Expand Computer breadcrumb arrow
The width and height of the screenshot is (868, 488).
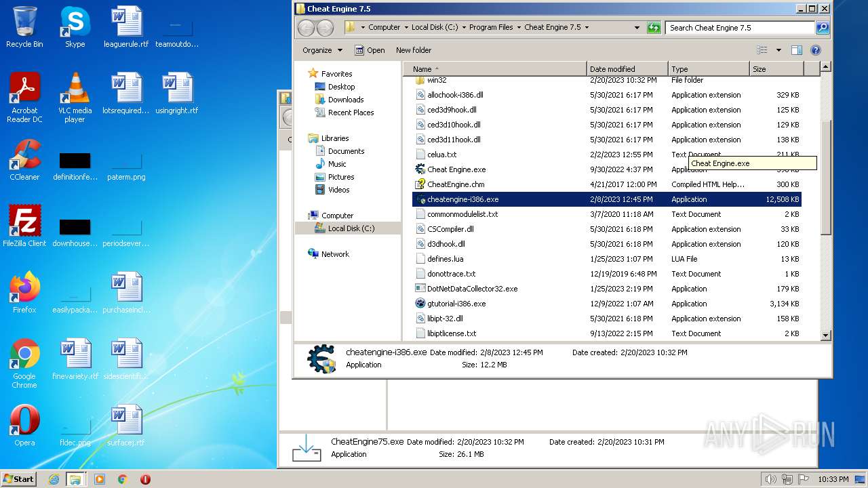406,28
